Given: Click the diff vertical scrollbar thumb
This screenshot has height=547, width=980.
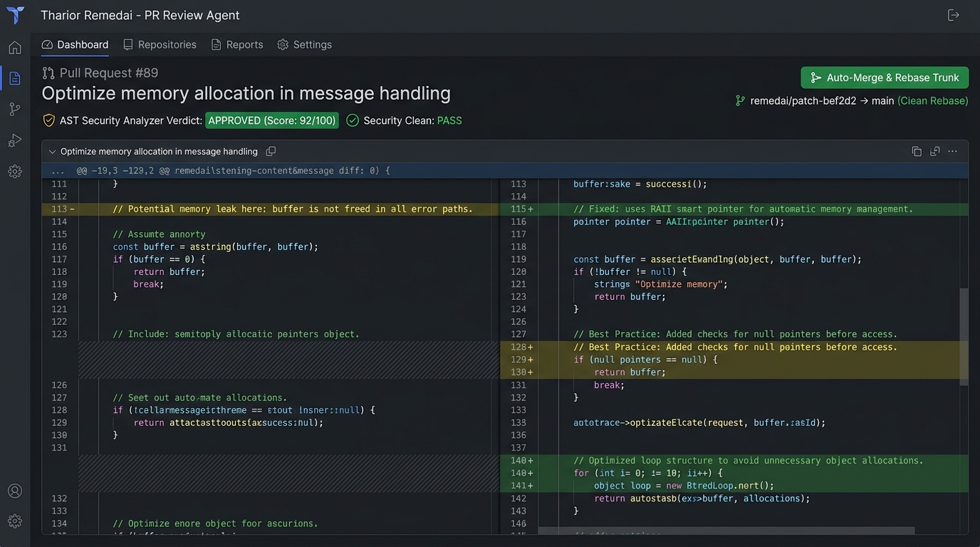Looking at the screenshot, I should [964, 336].
